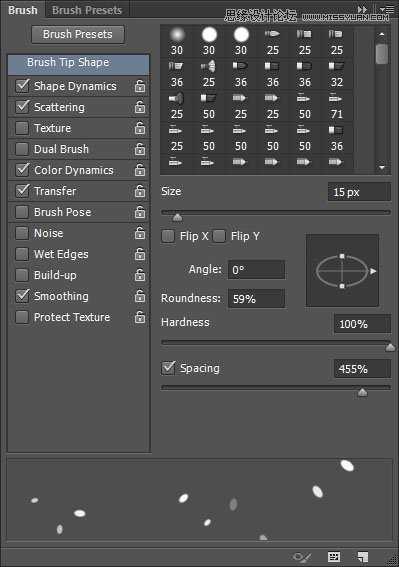Select the soft round 30 brush tip
This screenshot has width=399, height=567.
click(177, 41)
